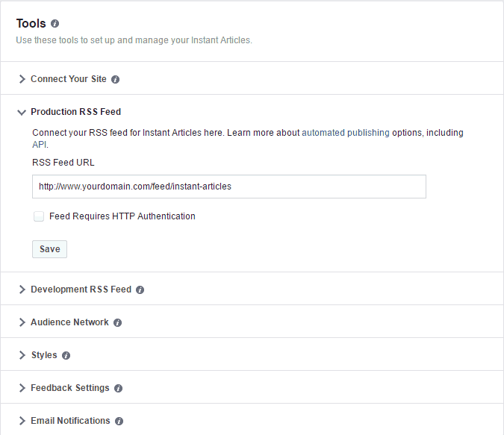Expand Email Notifications section chevron

tap(22, 421)
